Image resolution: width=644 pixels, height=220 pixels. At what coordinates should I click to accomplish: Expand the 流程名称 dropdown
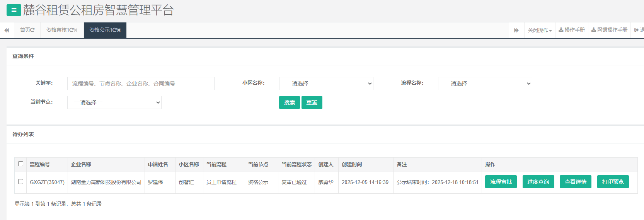click(x=485, y=84)
